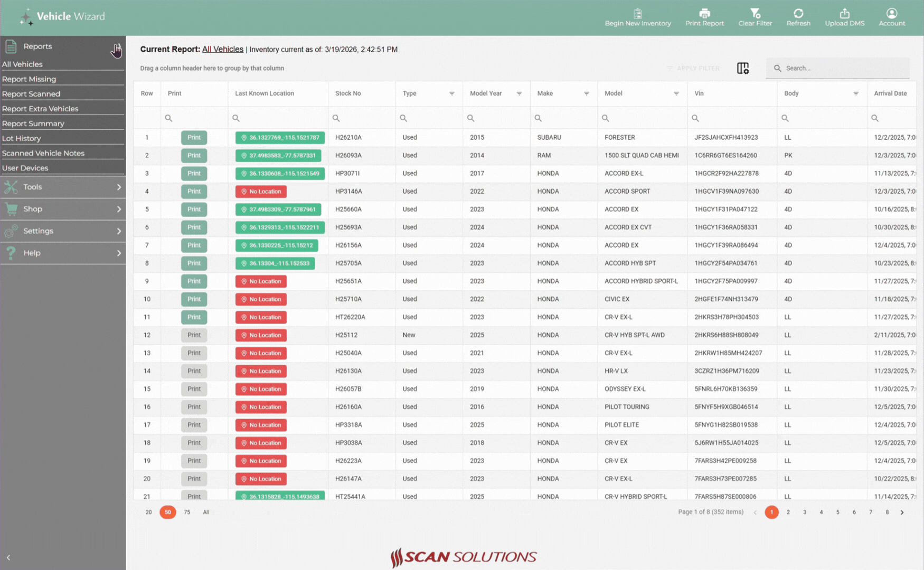Click the Last Known Location filter search icon
Image resolution: width=924 pixels, height=570 pixels.
236,118
